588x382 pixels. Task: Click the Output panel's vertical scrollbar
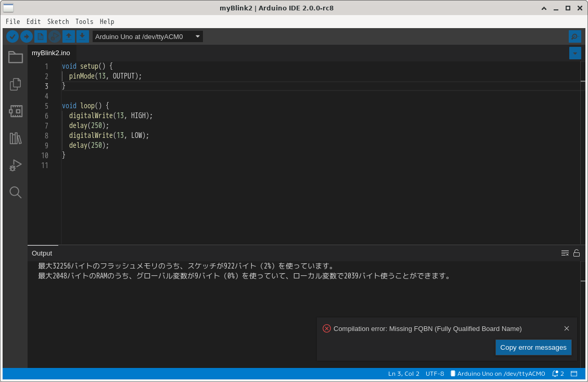click(x=583, y=314)
